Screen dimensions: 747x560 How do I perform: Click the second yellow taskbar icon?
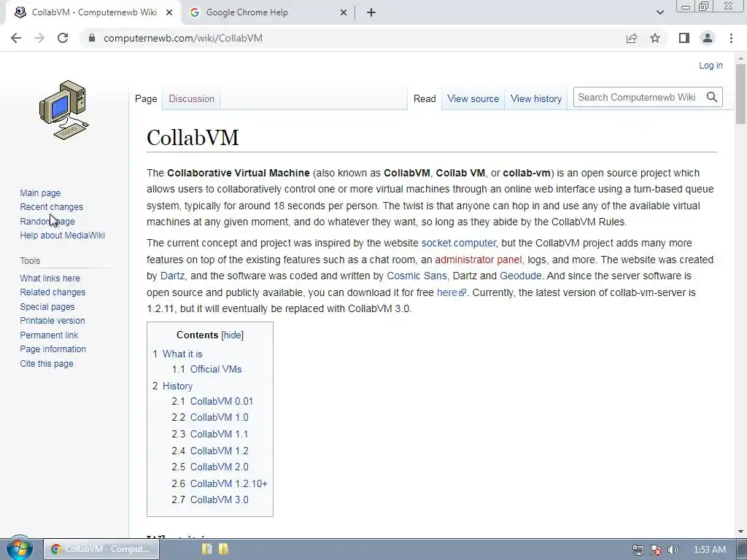(223, 549)
